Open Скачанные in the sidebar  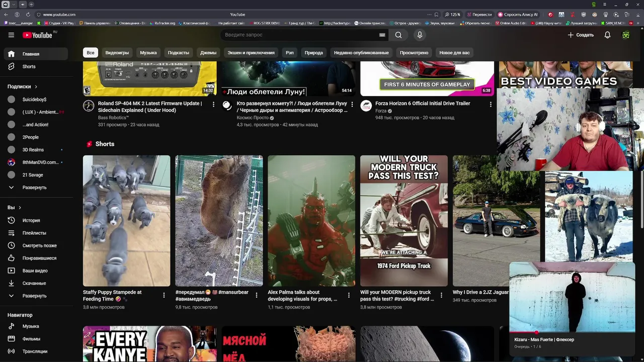[36, 283]
